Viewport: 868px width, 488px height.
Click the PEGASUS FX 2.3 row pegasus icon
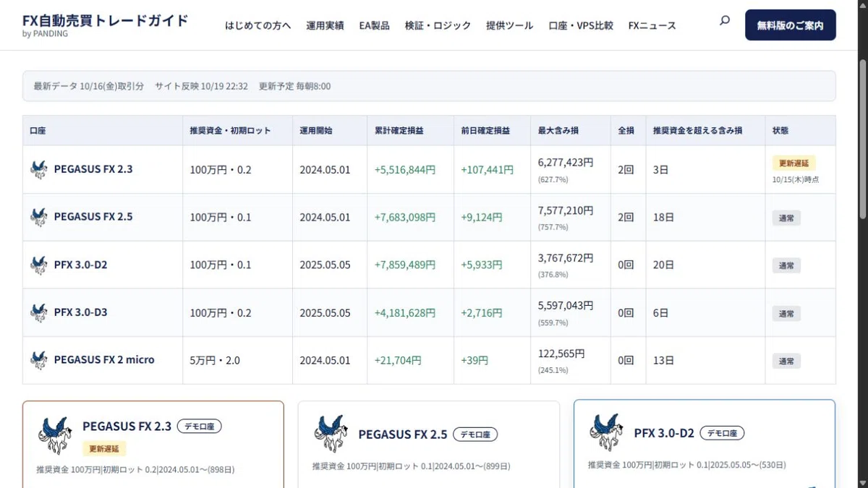click(39, 169)
